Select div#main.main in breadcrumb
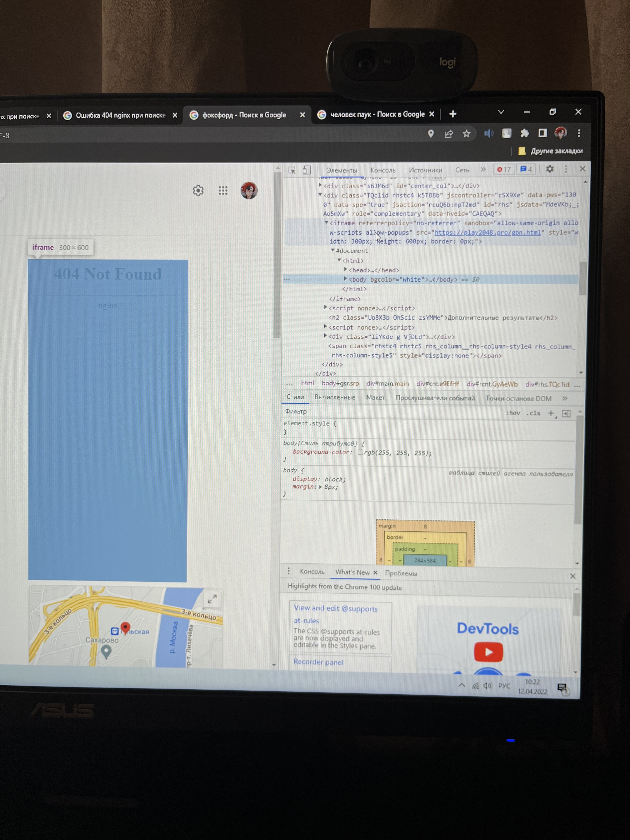The image size is (630, 840). 387,384
